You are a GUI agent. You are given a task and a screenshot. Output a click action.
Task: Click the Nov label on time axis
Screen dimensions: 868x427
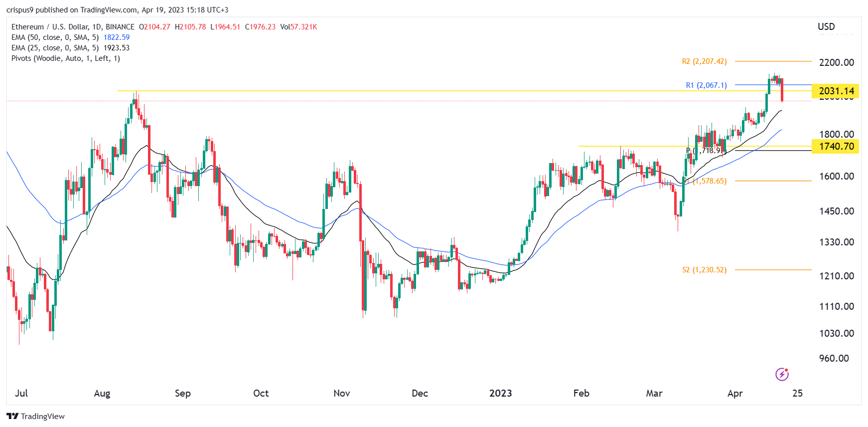click(x=342, y=393)
